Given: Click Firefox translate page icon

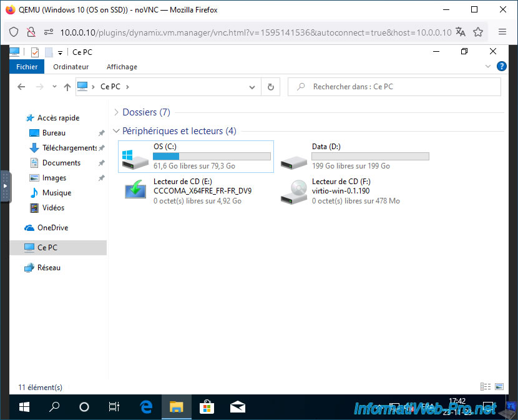Looking at the screenshot, I should [x=460, y=32].
